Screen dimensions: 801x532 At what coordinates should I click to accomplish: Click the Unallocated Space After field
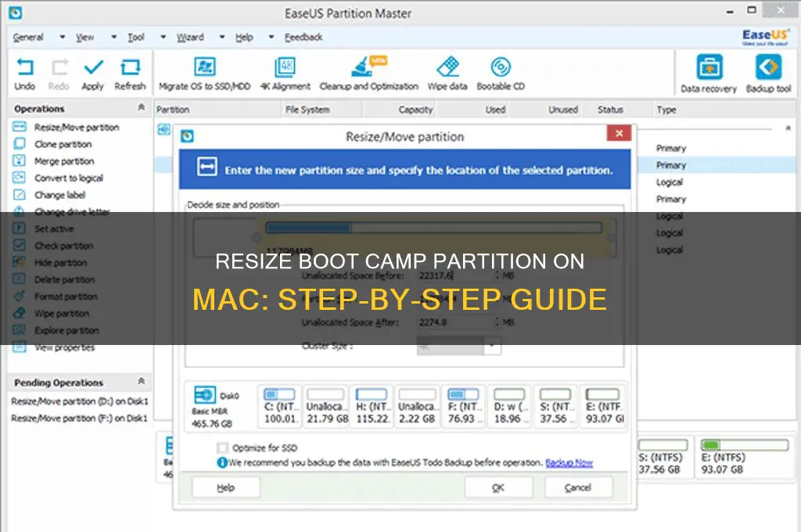[x=457, y=322]
